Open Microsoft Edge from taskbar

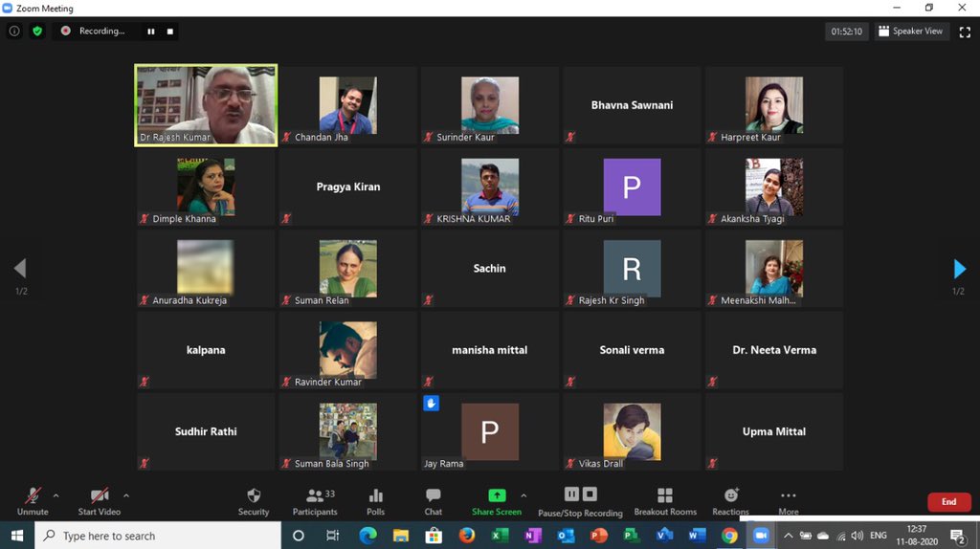pyautogui.click(x=367, y=536)
